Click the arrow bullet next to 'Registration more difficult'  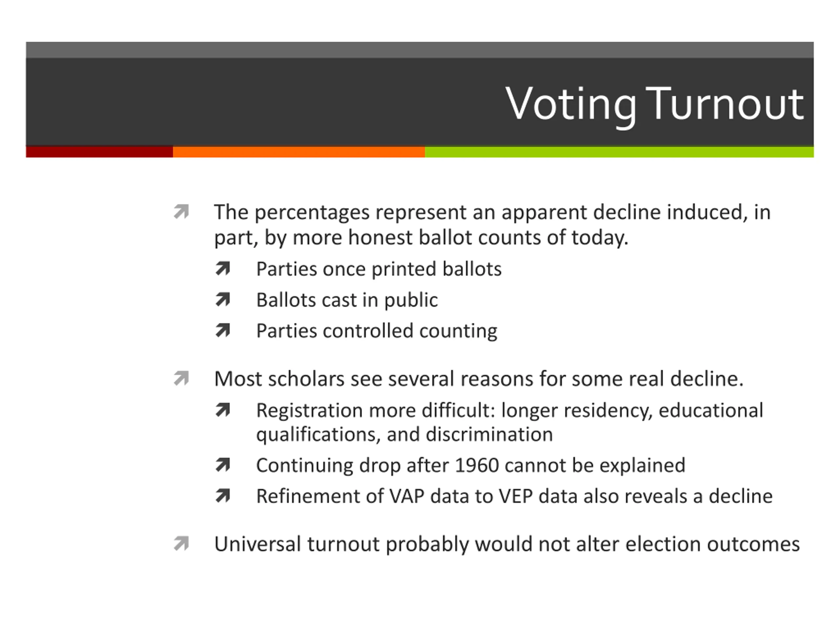[223, 410]
